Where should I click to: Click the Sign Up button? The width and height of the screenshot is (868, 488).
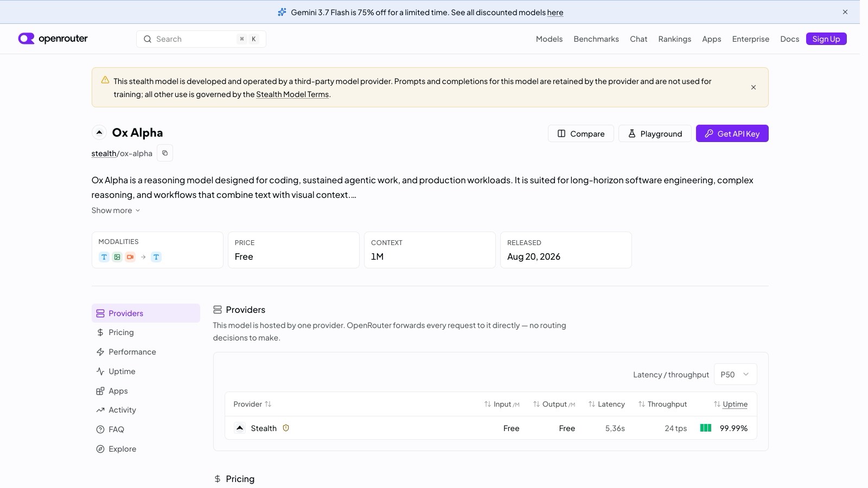coord(826,39)
